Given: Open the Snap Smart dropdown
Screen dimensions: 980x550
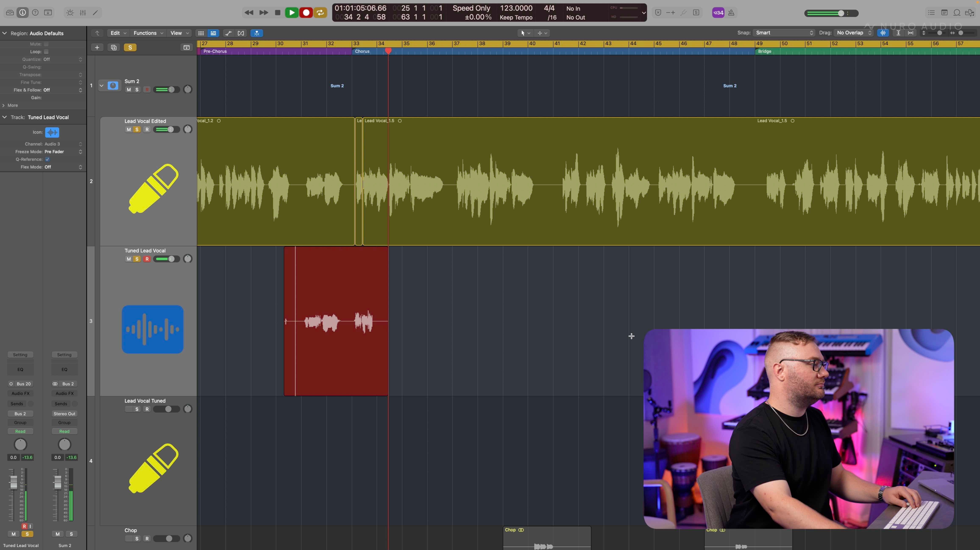Looking at the screenshot, I should tap(784, 33).
